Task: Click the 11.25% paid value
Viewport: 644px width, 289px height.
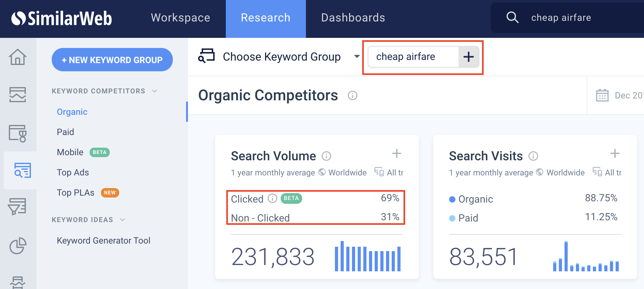Action: 601,217
